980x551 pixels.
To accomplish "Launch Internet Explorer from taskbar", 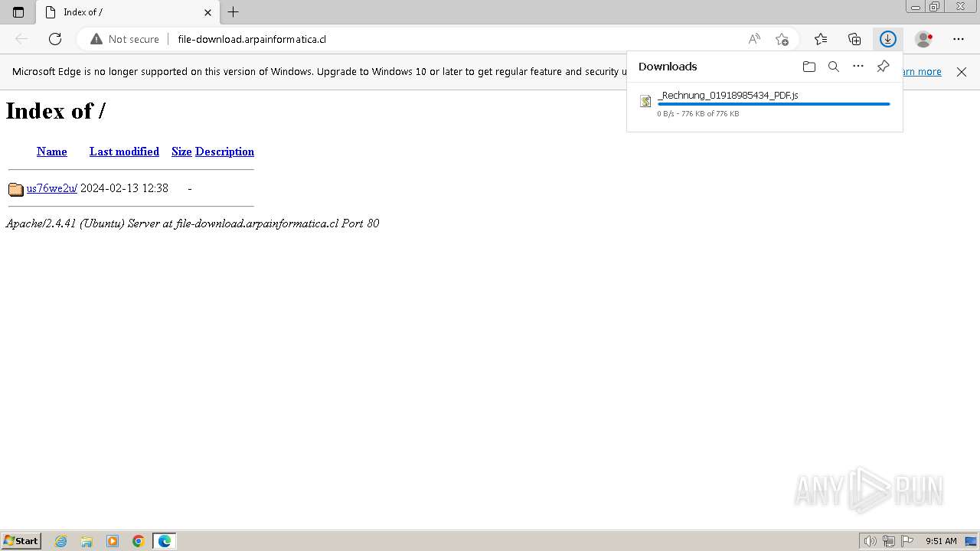I will click(61, 541).
